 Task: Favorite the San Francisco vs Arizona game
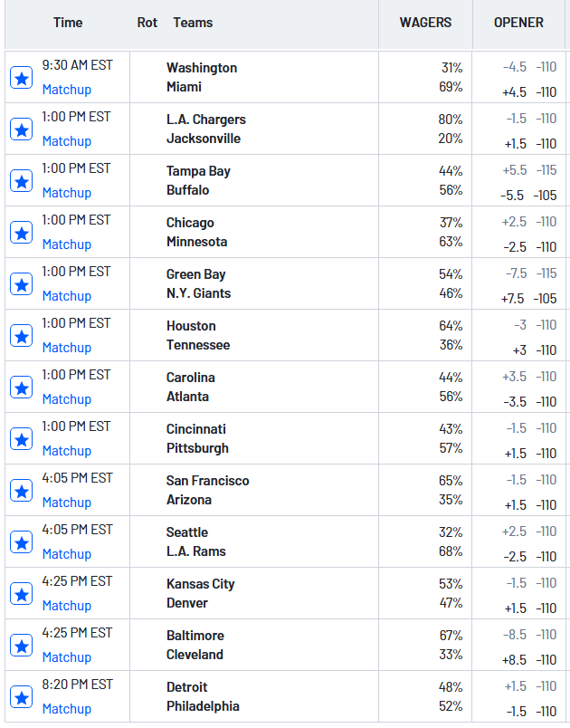click(x=22, y=491)
